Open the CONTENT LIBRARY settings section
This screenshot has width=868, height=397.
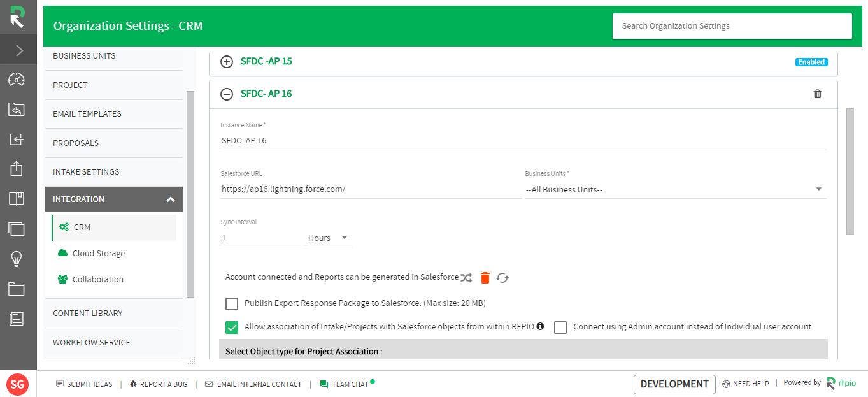(x=114, y=314)
